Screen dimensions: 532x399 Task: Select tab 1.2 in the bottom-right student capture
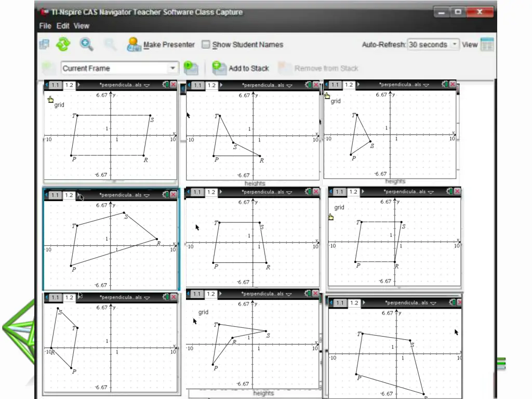354,303
